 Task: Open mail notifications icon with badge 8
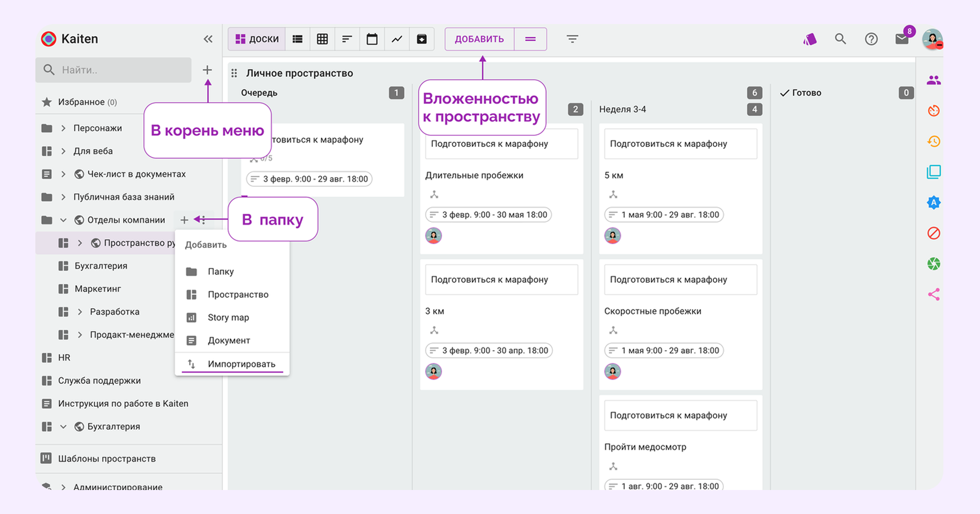pos(902,39)
